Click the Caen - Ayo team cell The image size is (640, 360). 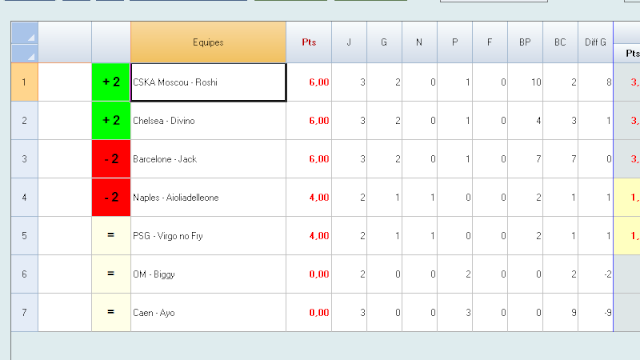(208, 312)
